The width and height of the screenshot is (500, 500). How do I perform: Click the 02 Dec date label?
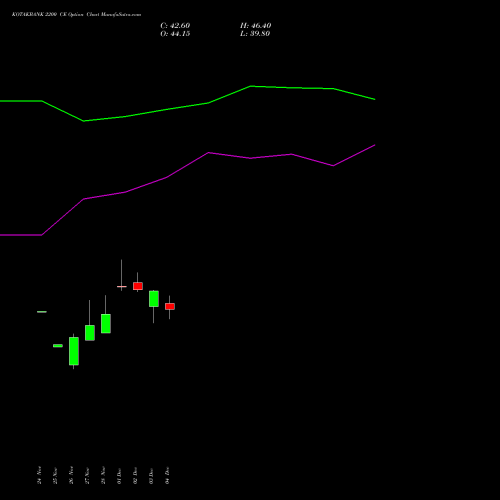[x=135, y=476]
